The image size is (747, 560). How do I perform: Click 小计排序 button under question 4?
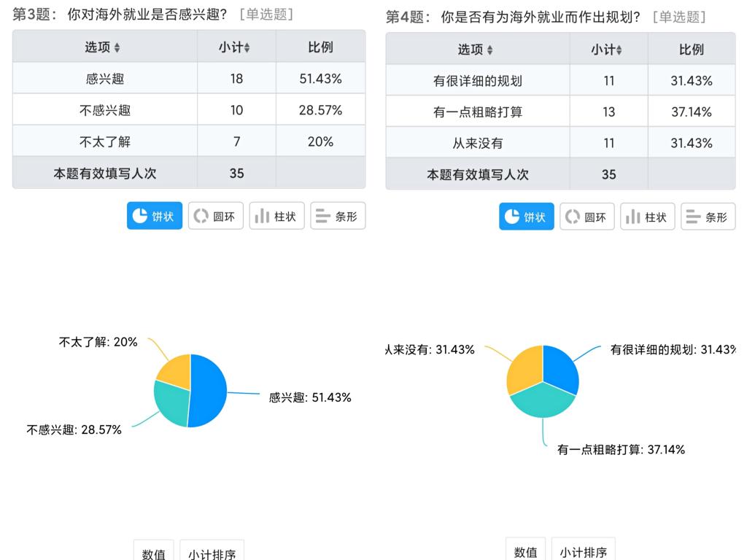coord(584,551)
